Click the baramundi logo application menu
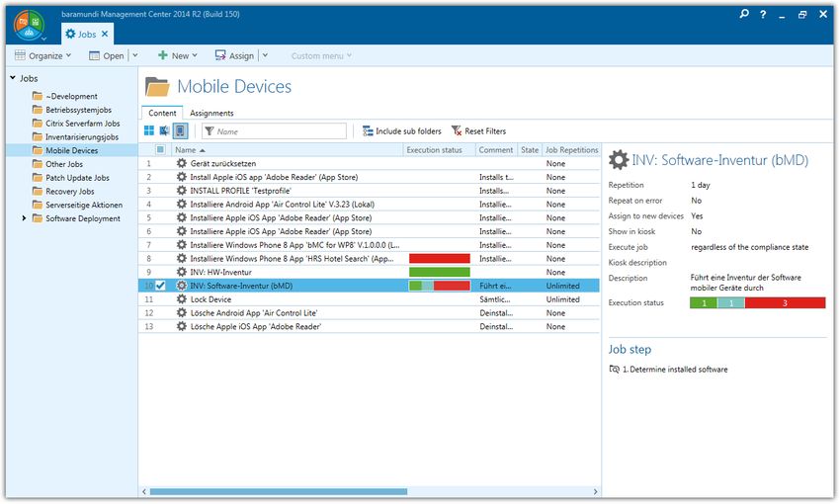 pos(30,25)
